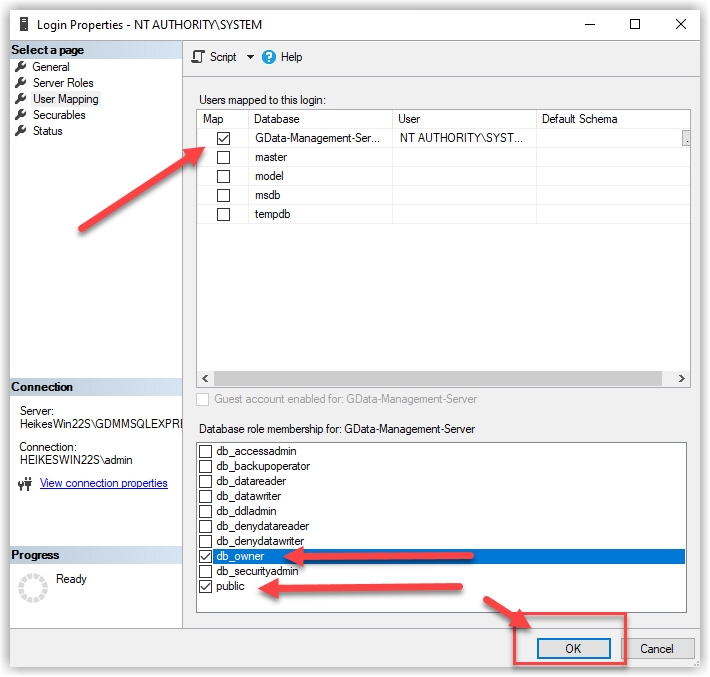Open the Default Schema browse ellipsis button
The width and height of the screenshot is (710, 677).
pyautogui.click(x=686, y=139)
